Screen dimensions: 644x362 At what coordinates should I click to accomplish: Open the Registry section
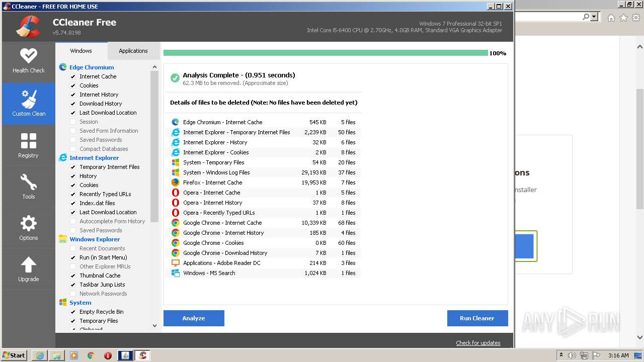[28, 146]
